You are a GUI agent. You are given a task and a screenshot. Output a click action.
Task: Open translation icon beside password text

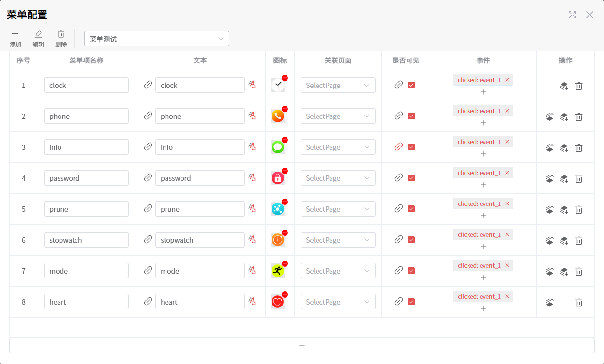point(252,177)
